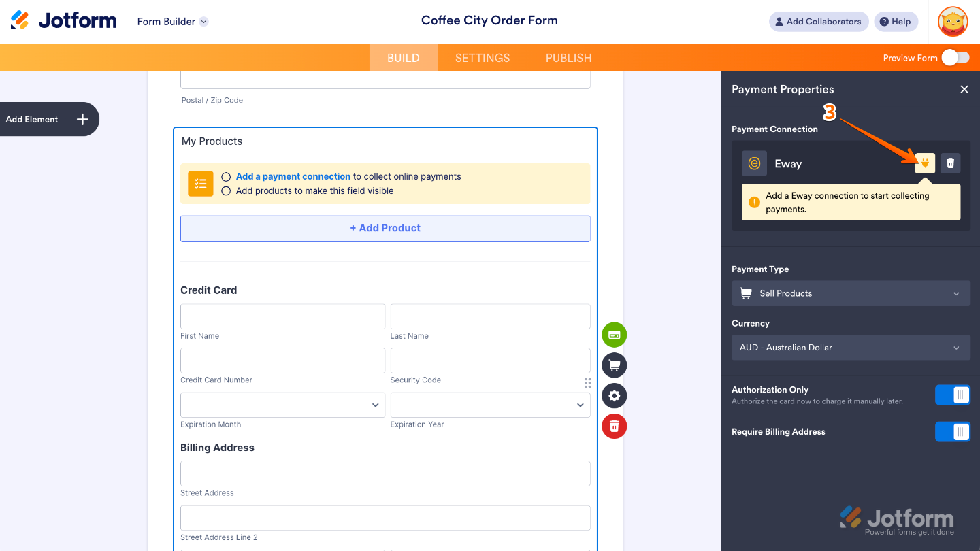Viewport: 980px width, 551px height.
Task: Click the Add a Eway connection warning
Action: click(851, 202)
